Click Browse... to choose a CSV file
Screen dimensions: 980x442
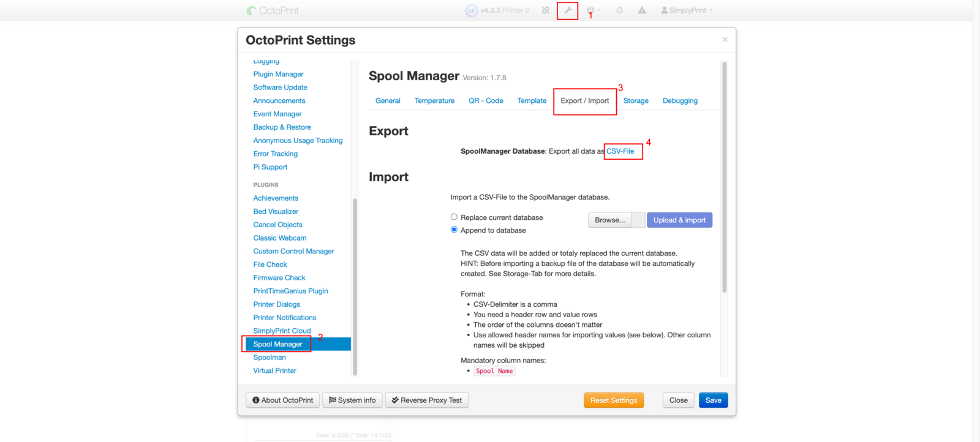(610, 220)
